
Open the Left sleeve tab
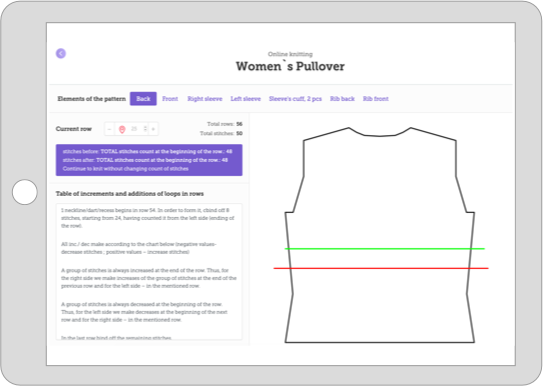pos(246,99)
